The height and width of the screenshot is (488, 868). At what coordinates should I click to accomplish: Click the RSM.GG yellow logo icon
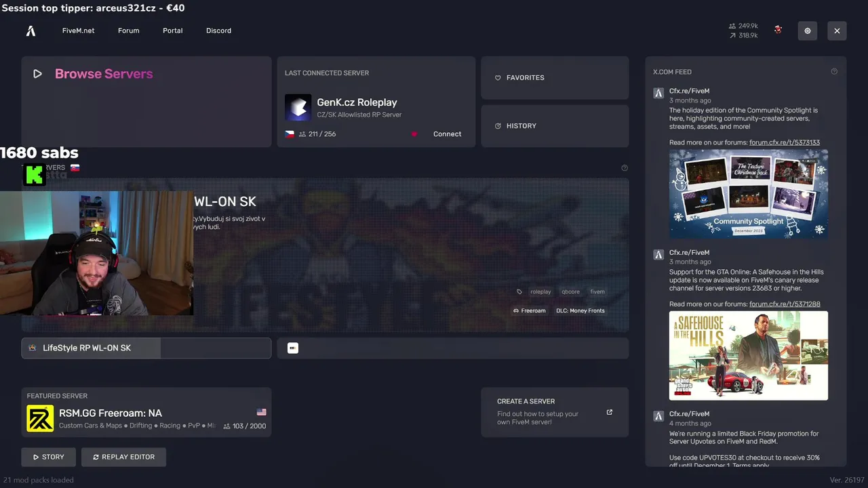click(40, 419)
